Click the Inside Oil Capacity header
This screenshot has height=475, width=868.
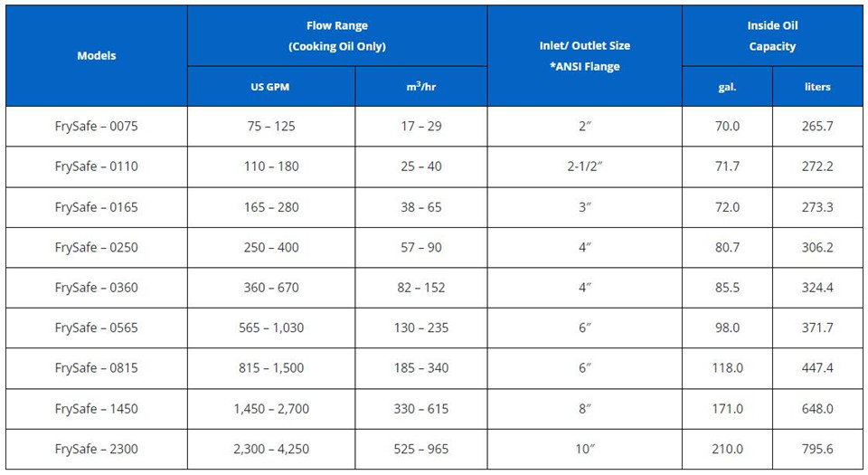tap(772, 36)
